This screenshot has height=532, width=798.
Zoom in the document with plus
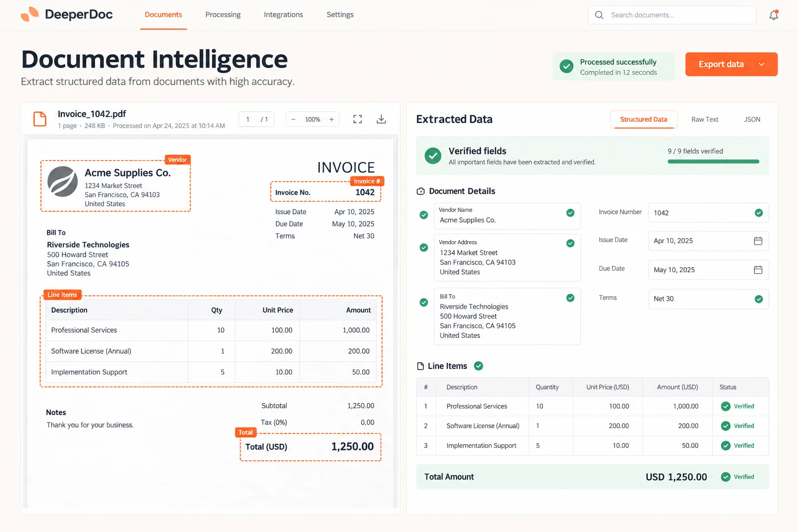(x=331, y=119)
